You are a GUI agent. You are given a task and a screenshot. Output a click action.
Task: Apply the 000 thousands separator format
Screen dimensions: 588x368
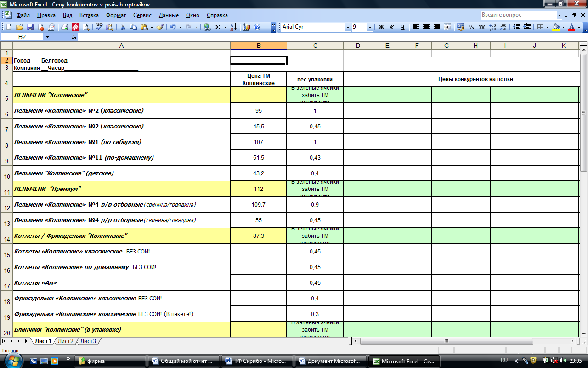click(x=481, y=27)
